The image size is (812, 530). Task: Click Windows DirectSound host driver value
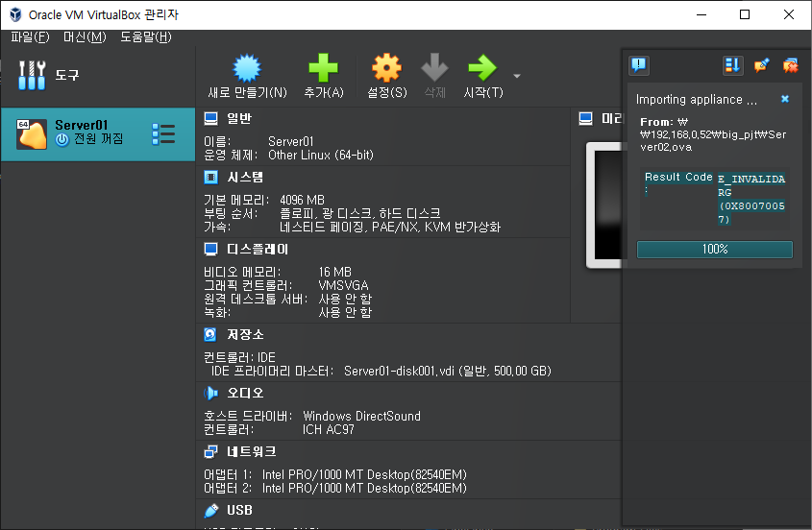(x=361, y=416)
